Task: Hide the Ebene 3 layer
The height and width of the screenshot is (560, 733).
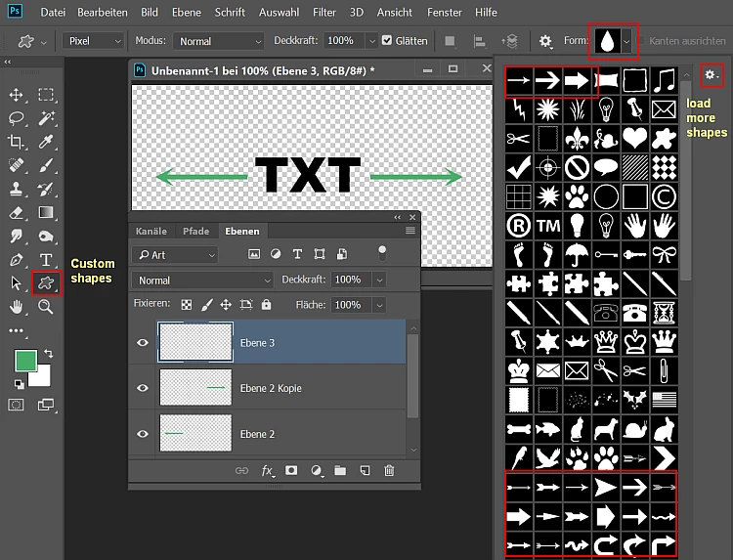Action: click(x=143, y=343)
